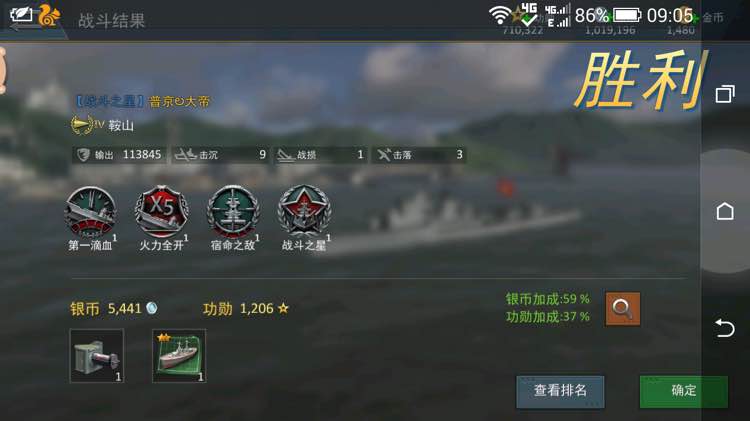Tap the 战损 losses stat box
The image size is (750, 421).
(x=321, y=155)
